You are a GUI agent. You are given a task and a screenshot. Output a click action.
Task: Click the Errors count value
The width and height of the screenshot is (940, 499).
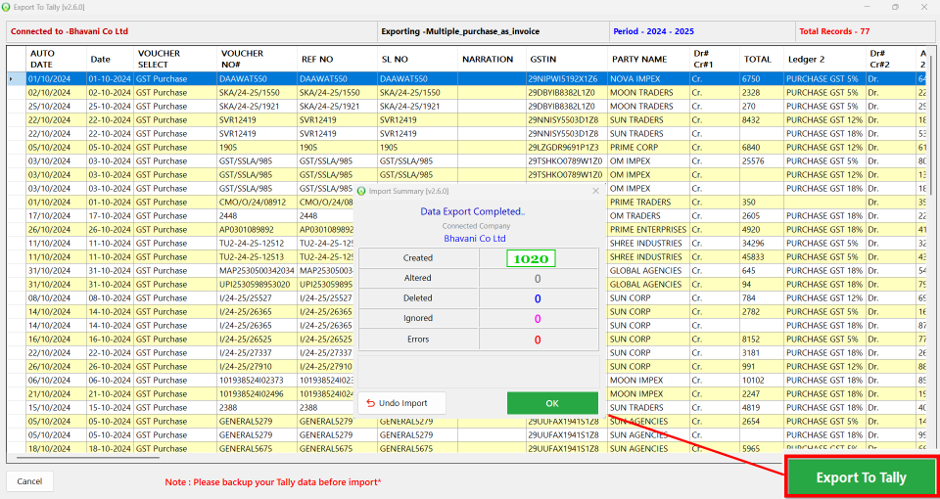coord(538,339)
